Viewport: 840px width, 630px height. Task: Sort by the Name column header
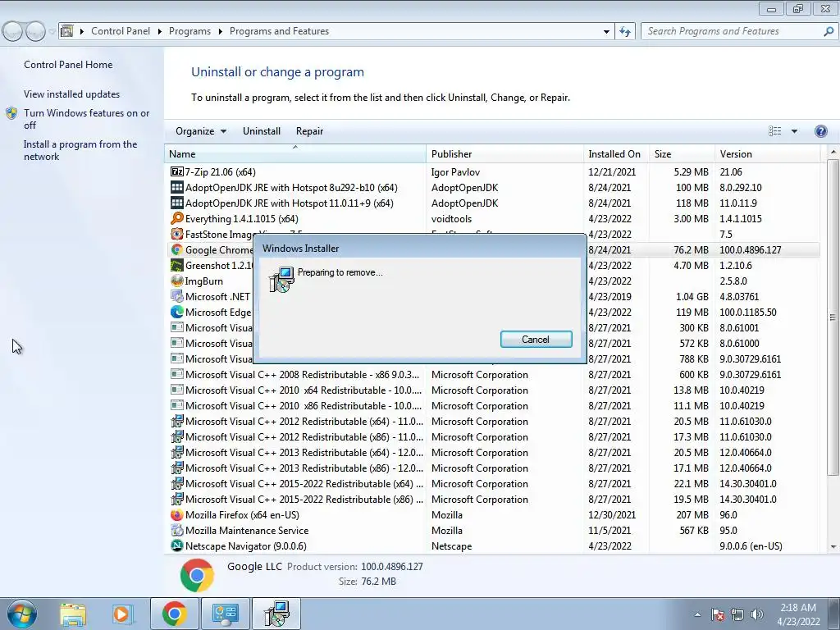click(295, 153)
